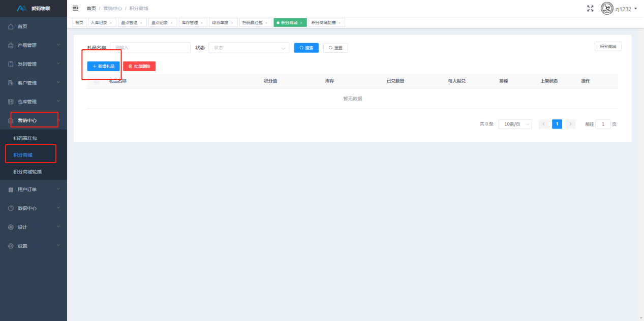Tick the select-all checkbox in table header
Image resolution: width=644 pixels, height=321 pixels.
(x=97, y=81)
